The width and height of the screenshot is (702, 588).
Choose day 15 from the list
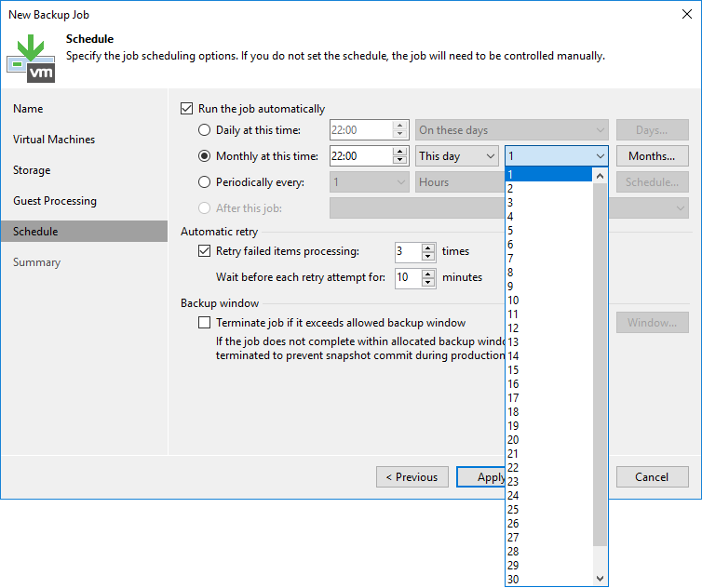coord(513,370)
